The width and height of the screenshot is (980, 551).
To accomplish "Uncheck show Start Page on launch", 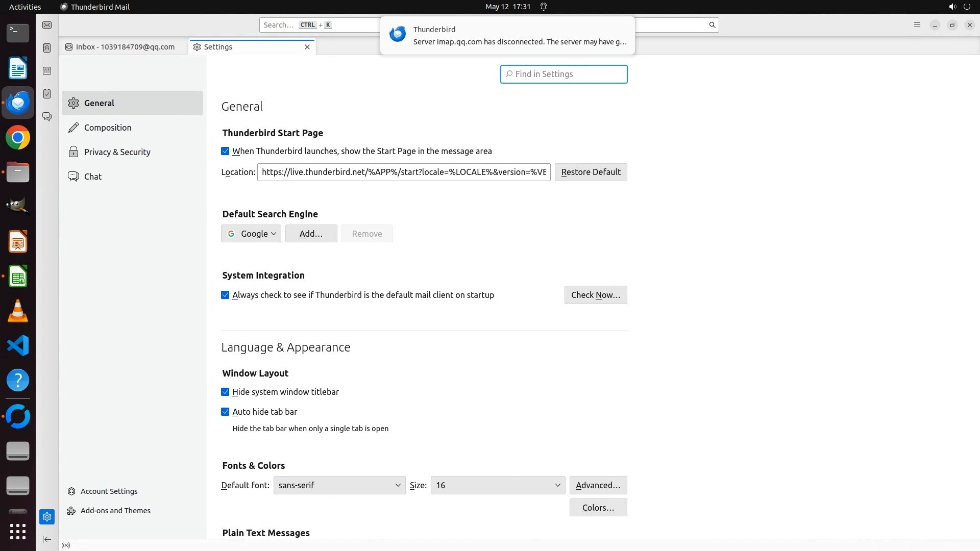I will coord(225,152).
